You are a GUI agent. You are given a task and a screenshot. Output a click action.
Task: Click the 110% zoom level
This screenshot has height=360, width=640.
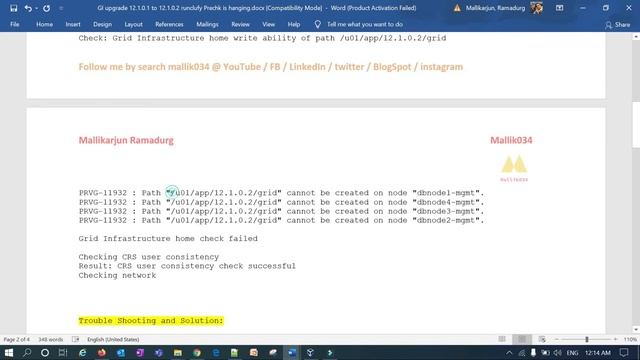pyautogui.click(x=630, y=340)
